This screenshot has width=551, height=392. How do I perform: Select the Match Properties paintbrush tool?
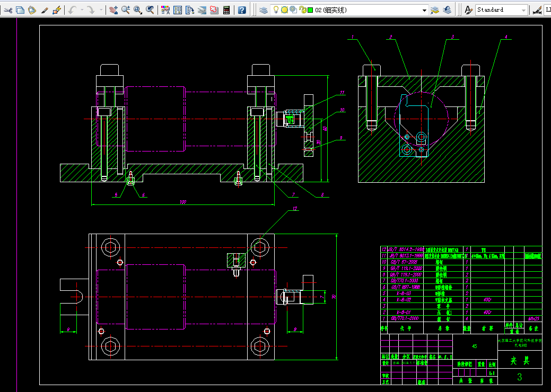point(44,10)
